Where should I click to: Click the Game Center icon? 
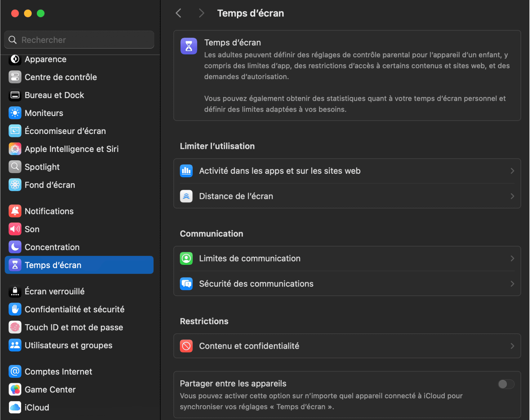(15, 389)
